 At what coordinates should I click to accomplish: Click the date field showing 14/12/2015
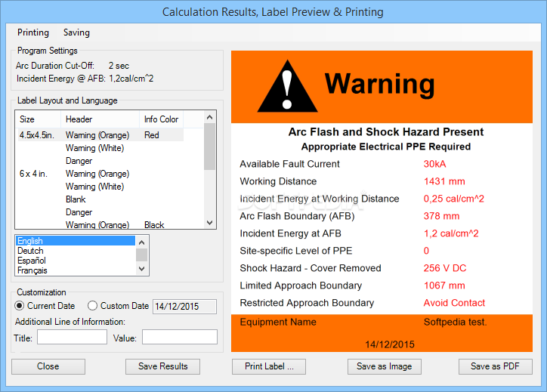(184, 307)
